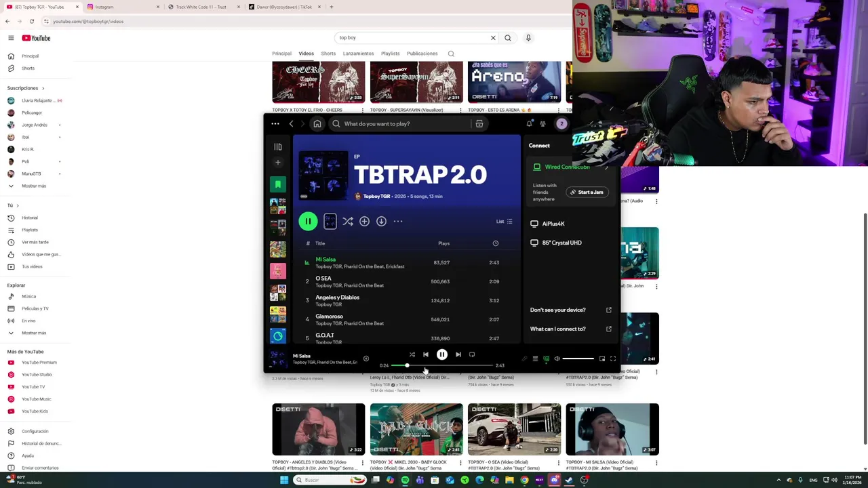Image resolution: width=868 pixels, height=488 pixels.
Task: Open the Browse icon in Spotify search bar
Action: 479,123
